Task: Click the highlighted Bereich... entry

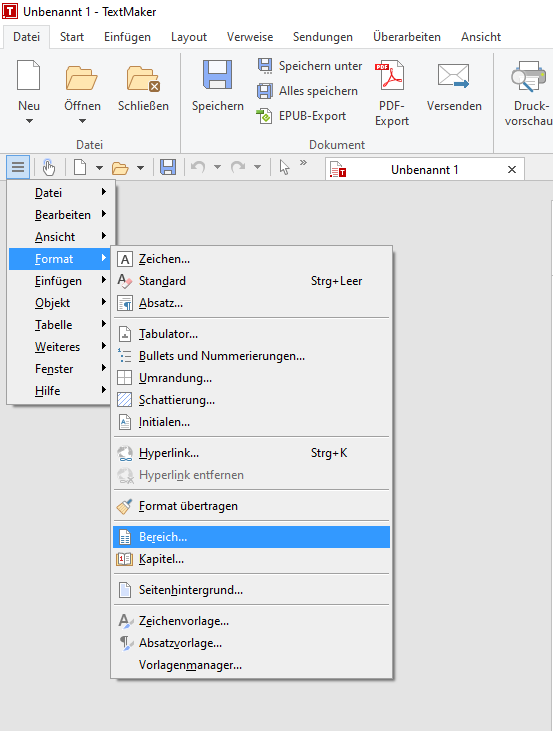Action: click(251, 537)
